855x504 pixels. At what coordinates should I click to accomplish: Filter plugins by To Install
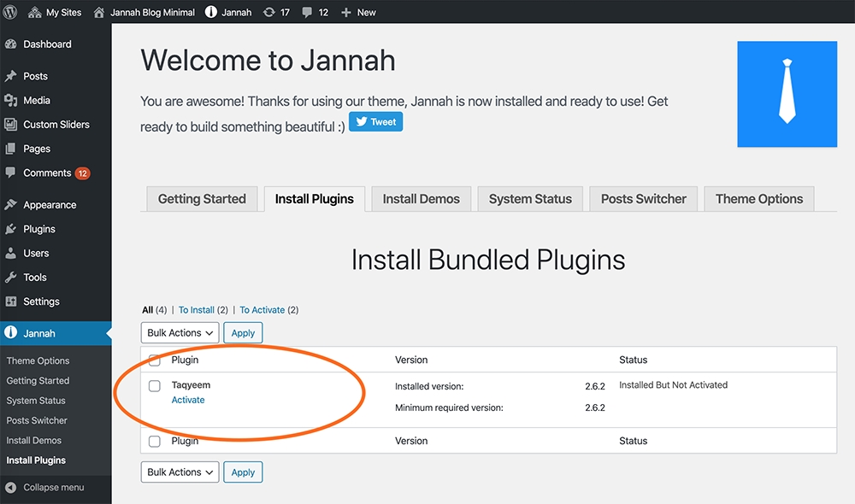click(x=197, y=310)
